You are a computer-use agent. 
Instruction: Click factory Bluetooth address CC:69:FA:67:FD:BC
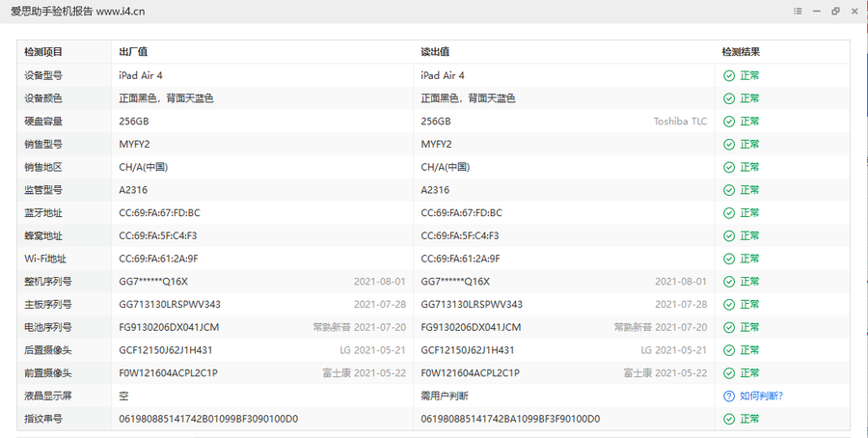tap(159, 212)
